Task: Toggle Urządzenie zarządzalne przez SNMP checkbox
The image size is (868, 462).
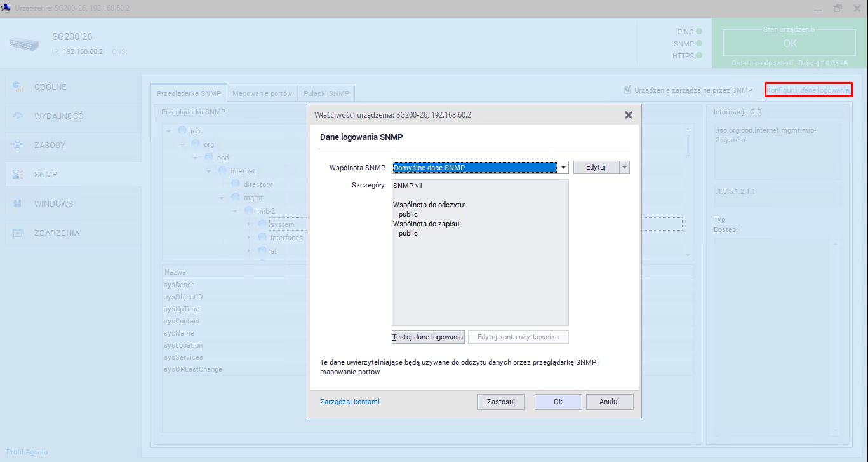Action: click(x=627, y=90)
